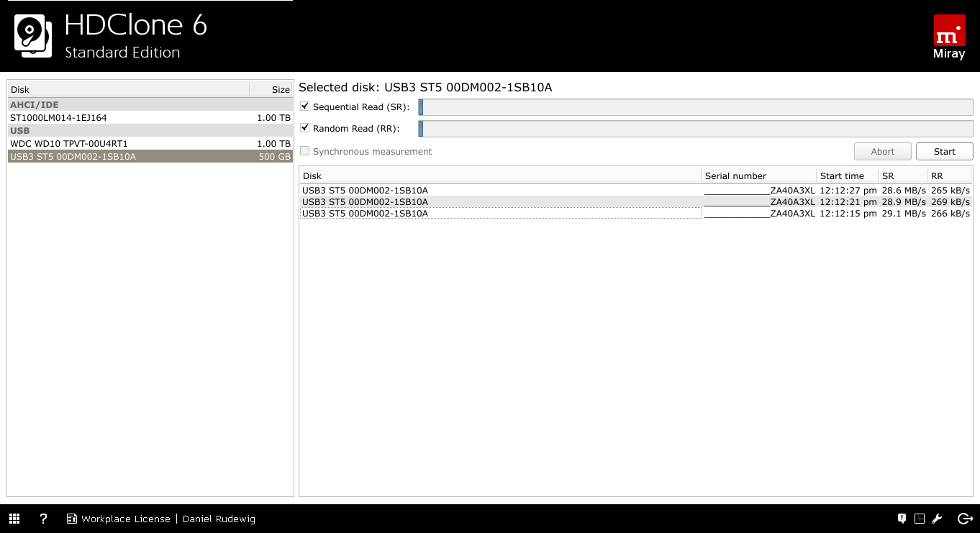The width and height of the screenshot is (980, 533).
Task: Click the question mark help icon
Action: coord(43,519)
